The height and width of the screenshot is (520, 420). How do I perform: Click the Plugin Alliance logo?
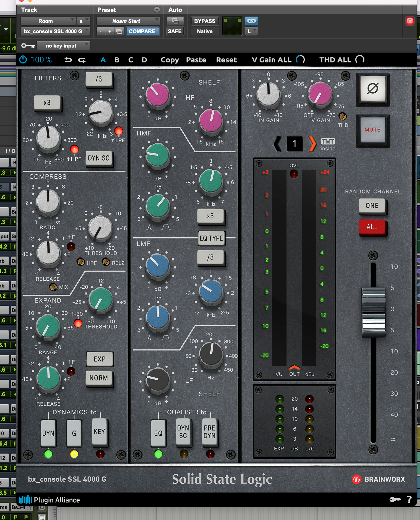click(x=49, y=500)
